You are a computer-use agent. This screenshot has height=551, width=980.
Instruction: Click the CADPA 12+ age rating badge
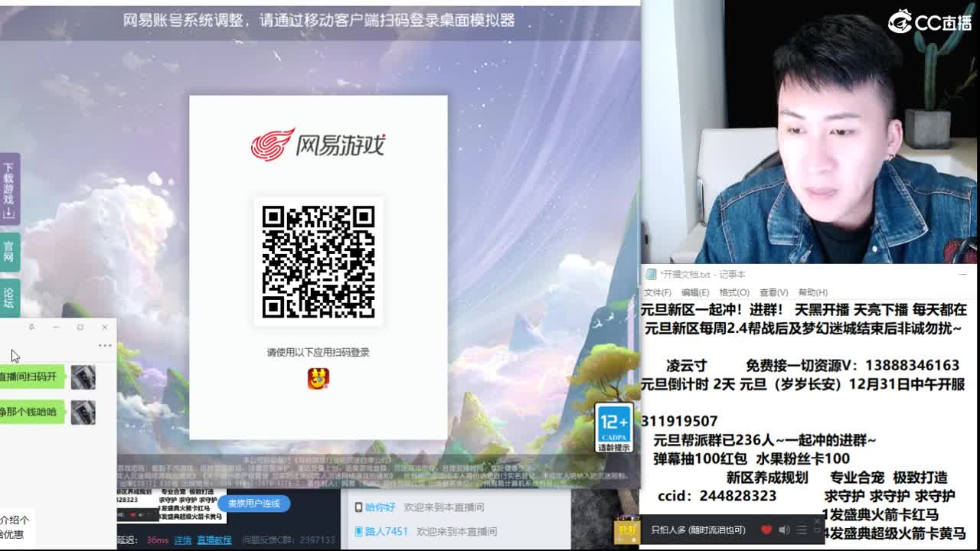(x=614, y=427)
